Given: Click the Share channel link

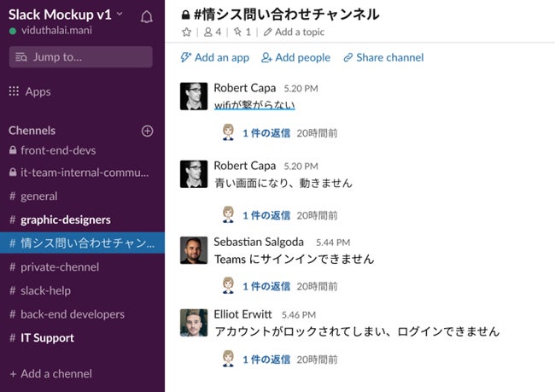Looking at the screenshot, I should (x=383, y=58).
